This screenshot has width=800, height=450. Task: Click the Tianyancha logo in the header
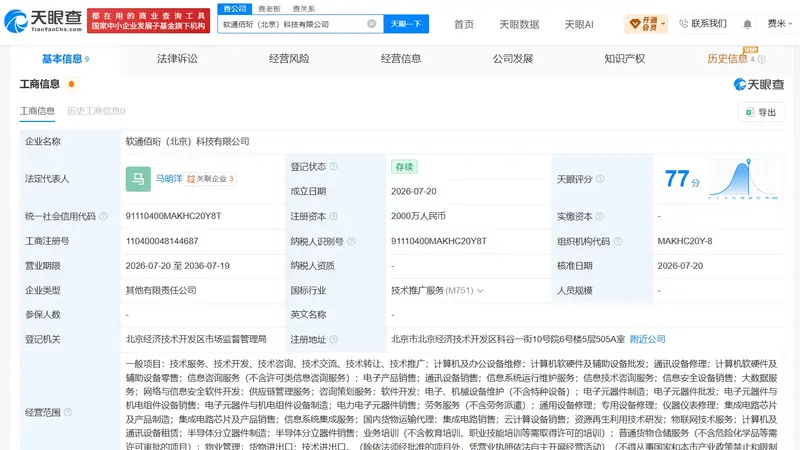(43, 21)
